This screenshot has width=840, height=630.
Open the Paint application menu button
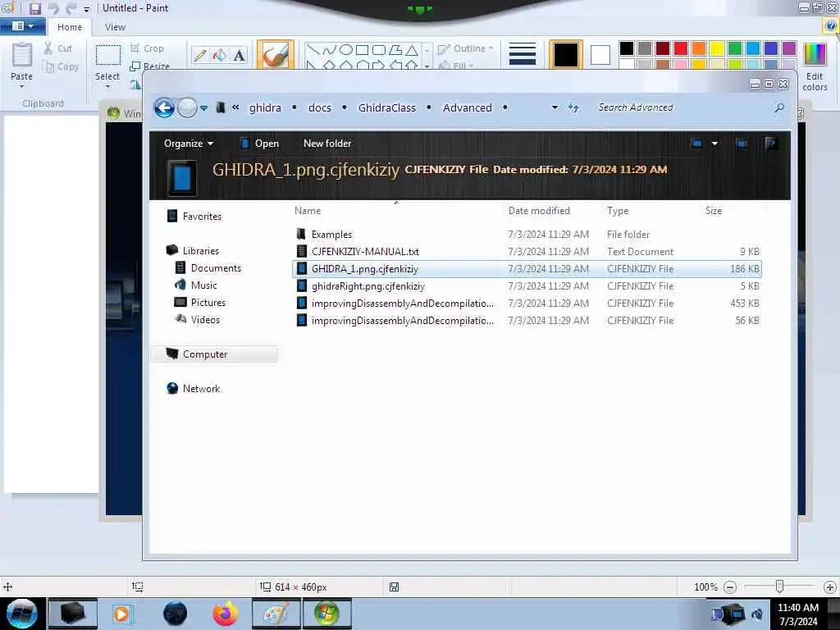pos(22,26)
